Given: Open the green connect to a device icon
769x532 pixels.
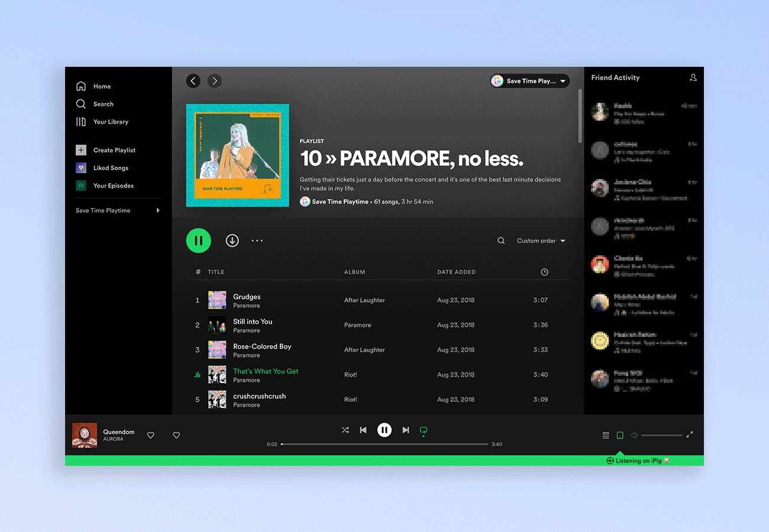Looking at the screenshot, I should pyautogui.click(x=620, y=435).
